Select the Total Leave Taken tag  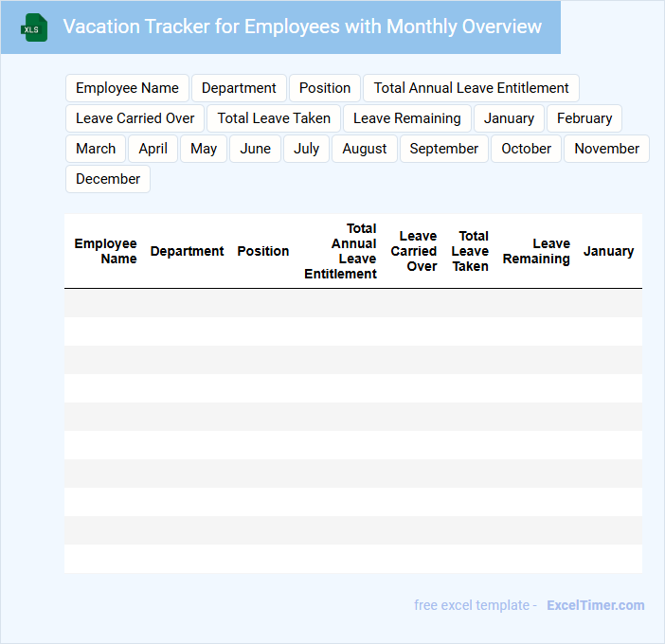(x=274, y=118)
